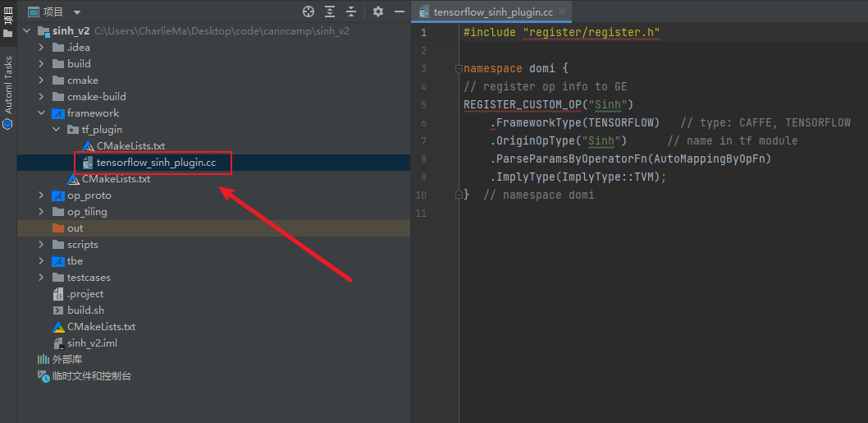The image size is (868, 423).
Task: Open the root-level CMakeLists.txt file
Action: point(213,327)
